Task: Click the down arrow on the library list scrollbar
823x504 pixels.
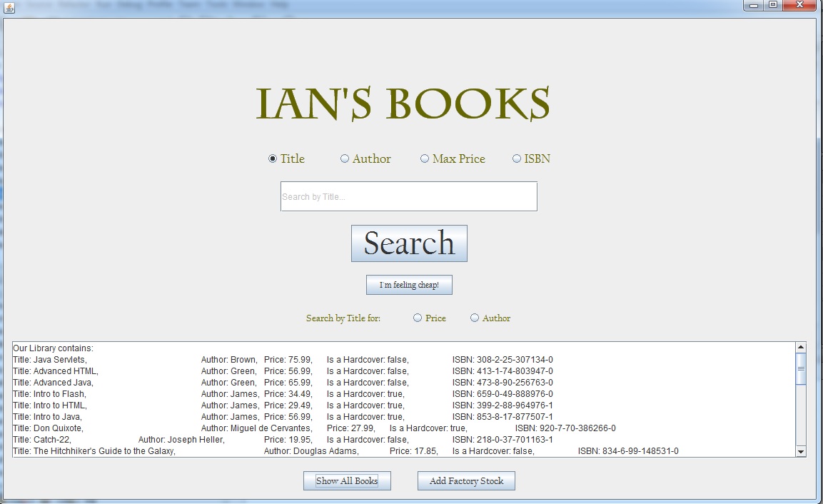Action: coord(801,450)
